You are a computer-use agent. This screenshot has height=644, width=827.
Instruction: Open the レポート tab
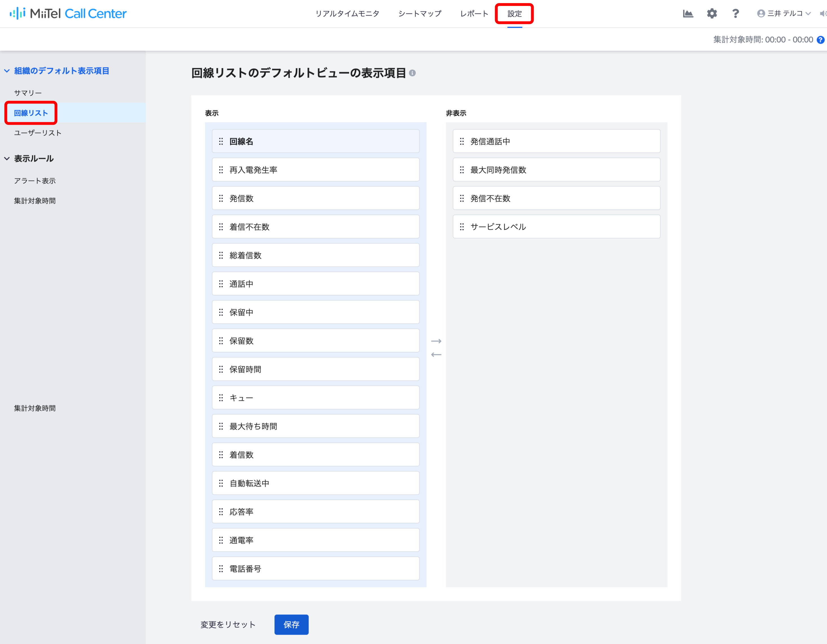[x=474, y=14]
